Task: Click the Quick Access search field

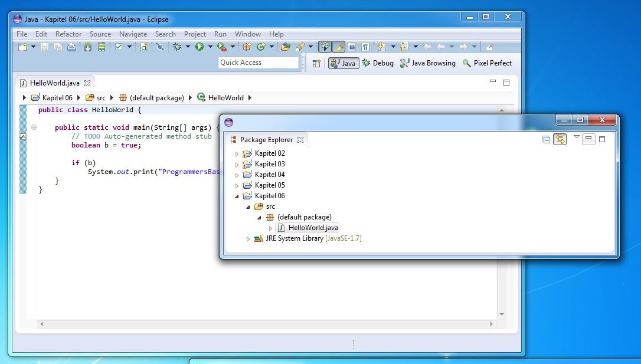Action: pyautogui.click(x=259, y=63)
